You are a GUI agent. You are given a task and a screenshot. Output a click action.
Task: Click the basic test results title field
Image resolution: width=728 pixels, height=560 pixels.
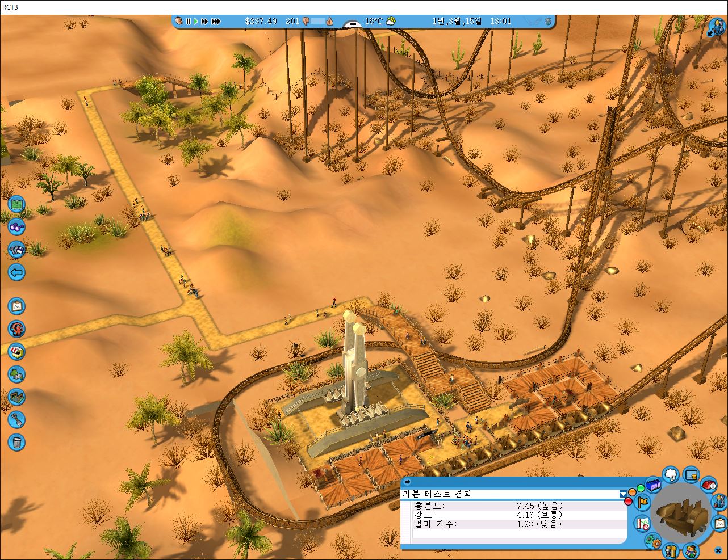(x=510, y=494)
